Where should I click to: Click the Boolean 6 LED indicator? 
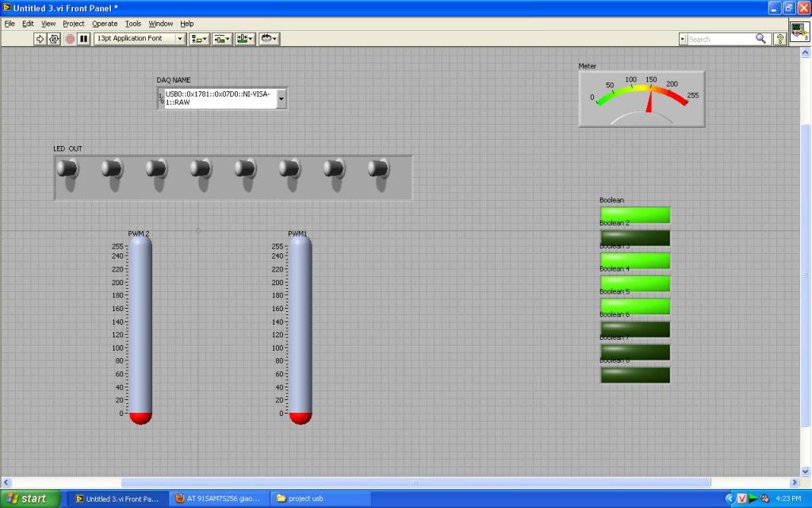point(635,329)
